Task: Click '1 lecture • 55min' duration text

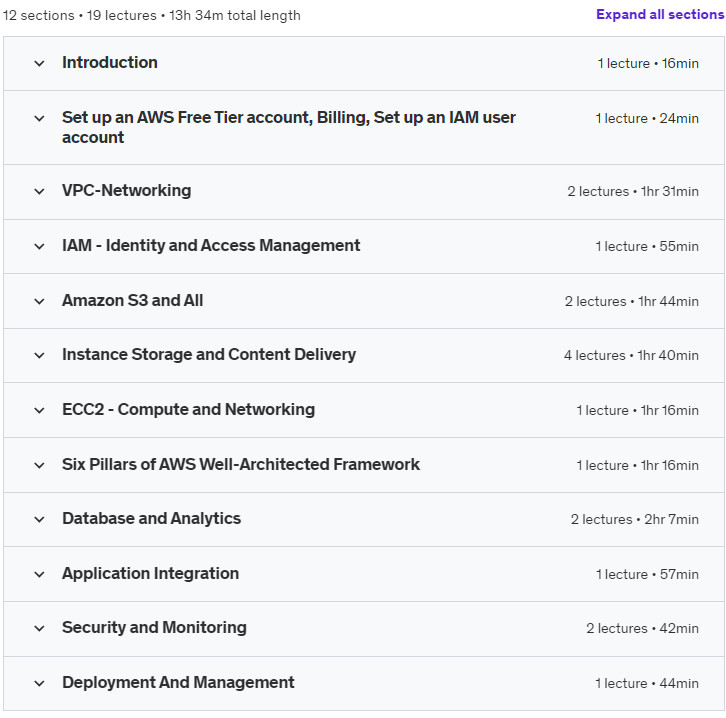Action: pyautogui.click(x=647, y=247)
